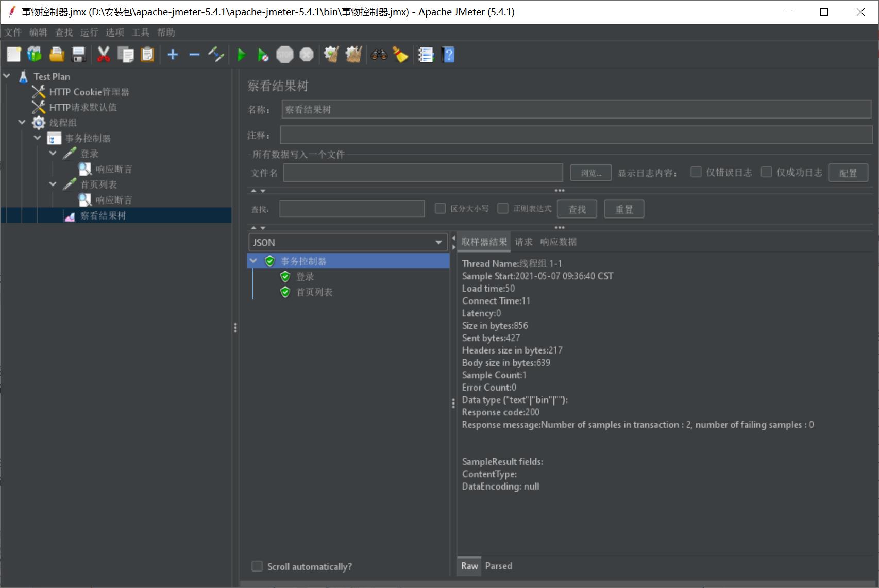The image size is (879, 588).
Task: Open the 运行 menu
Action: (x=89, y=32)
